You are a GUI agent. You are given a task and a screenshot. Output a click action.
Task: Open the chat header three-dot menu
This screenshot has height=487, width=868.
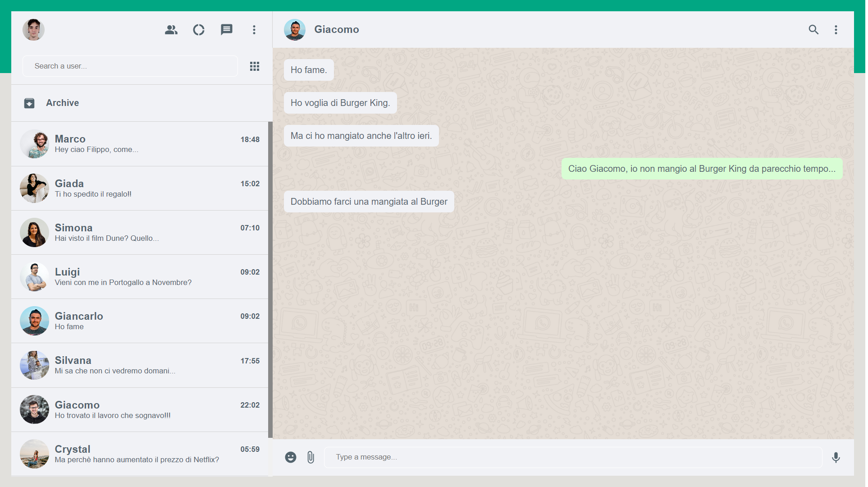(x=836, y=29)
